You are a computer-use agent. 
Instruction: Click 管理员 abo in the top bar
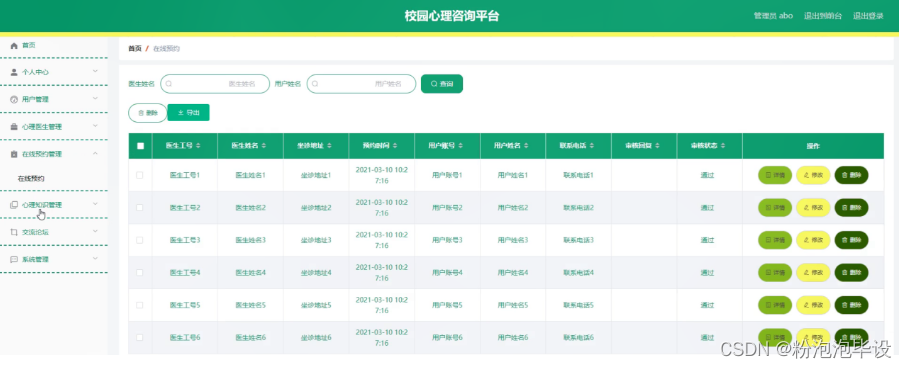pyautogui.click(x=773, y=16)
